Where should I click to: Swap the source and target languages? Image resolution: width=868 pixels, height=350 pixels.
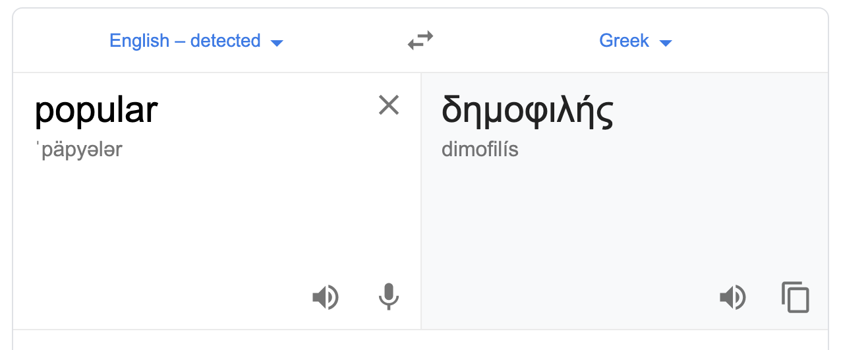[x=420, y=41]
